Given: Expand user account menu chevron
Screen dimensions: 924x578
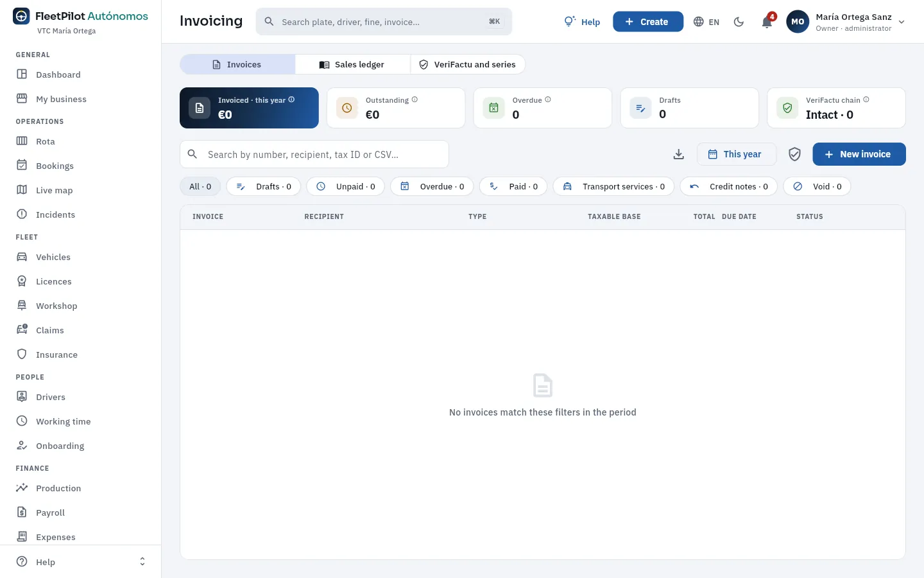Looking at the screenshot, I should 902,22.
